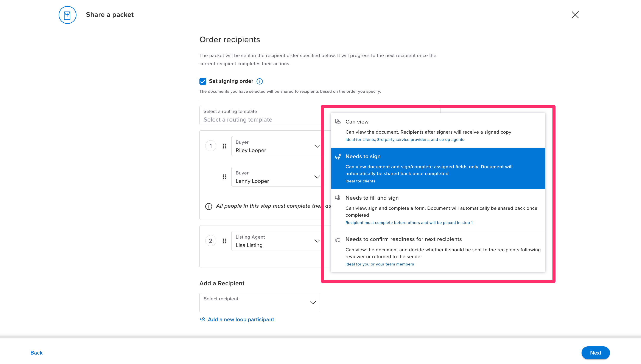Viewport: 641px width, 364px height.
Task: Grab the drag handle beside Lisa Listing
Action: tap(224, 241)
